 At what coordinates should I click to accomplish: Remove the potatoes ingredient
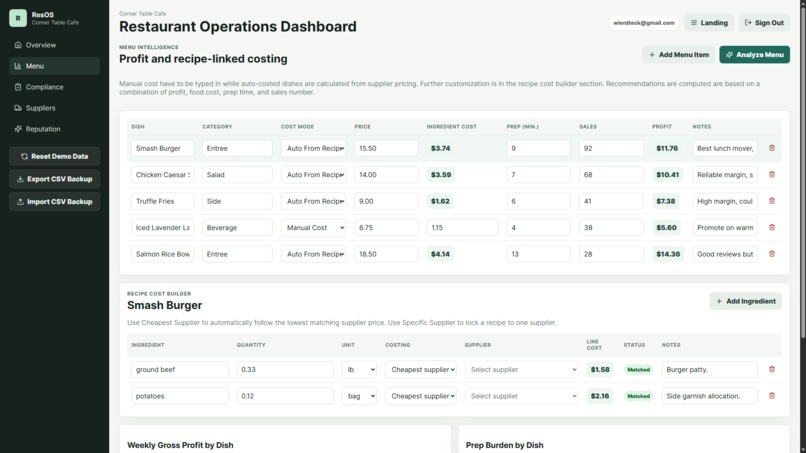pos(772,396)
